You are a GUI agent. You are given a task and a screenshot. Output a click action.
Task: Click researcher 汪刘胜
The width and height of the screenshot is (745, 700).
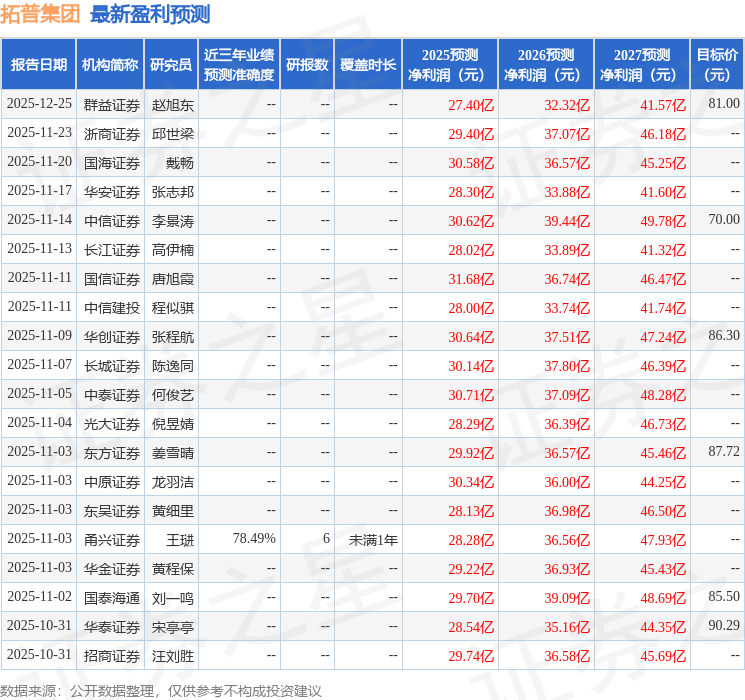(x=173, y=656)
